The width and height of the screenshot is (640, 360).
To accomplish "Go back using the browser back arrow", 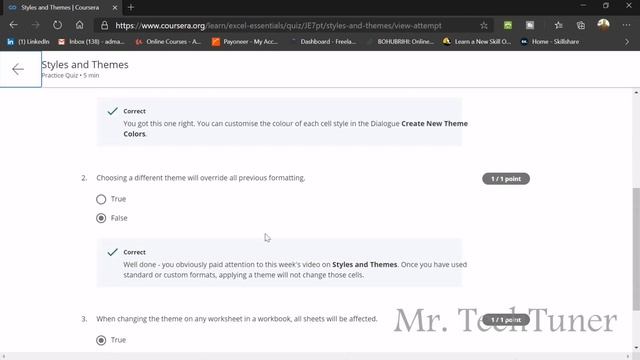I will (13, 25).
